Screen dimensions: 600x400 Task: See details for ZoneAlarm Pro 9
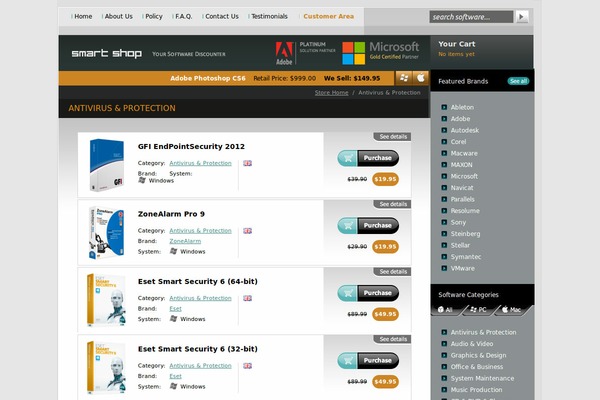click(x=393, y=204)
